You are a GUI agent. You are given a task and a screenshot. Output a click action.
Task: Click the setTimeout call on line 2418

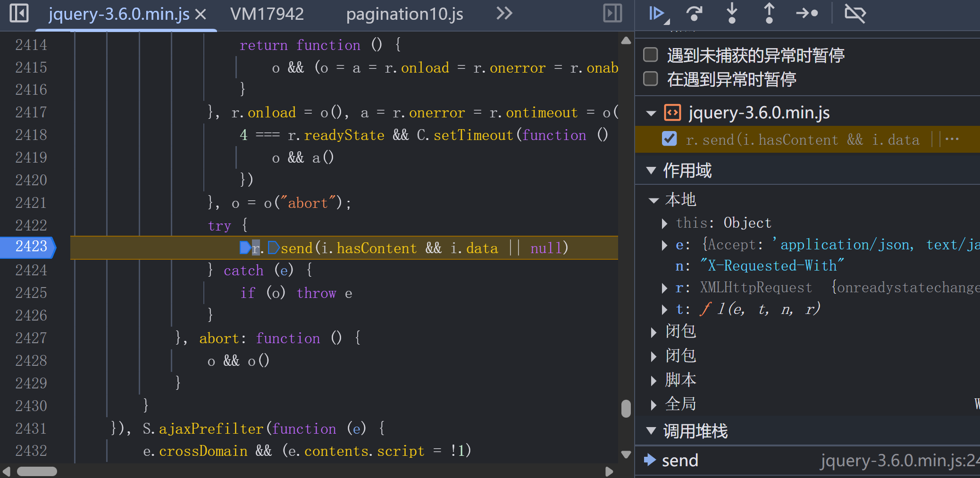[x=473, y=135]
